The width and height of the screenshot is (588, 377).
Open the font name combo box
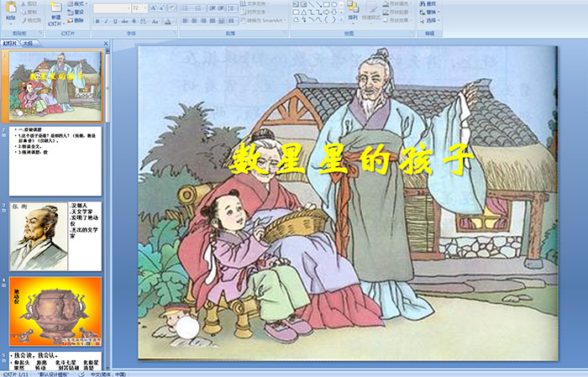pos(112,8)
